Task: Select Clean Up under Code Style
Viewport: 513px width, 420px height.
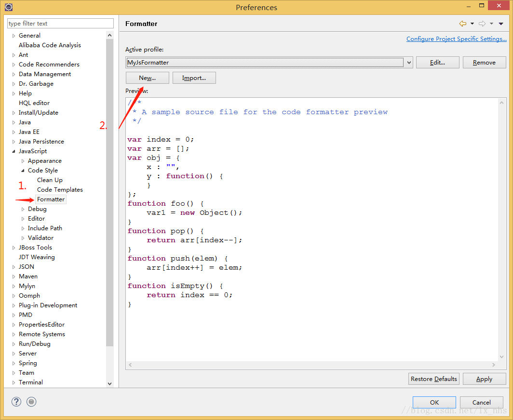Action: (49, 180)
